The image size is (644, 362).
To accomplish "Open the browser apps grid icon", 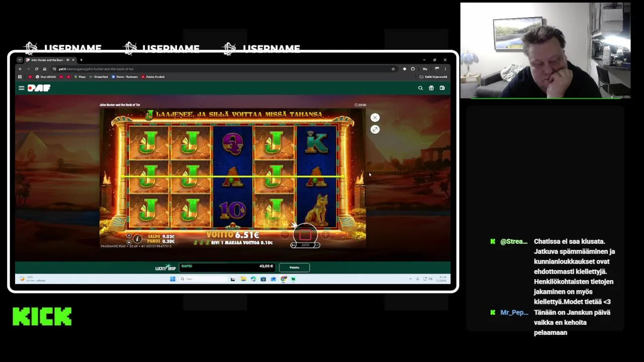I will click(20, 77).
